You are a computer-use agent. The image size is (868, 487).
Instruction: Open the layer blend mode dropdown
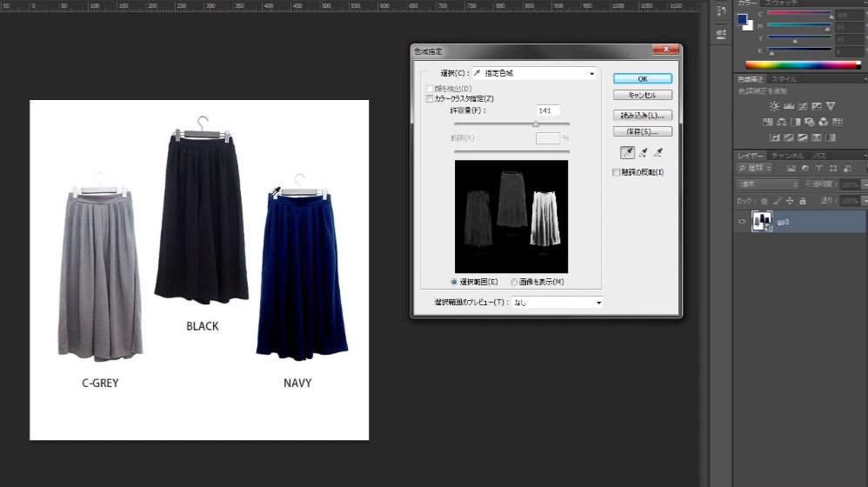[x=767, y=183]
